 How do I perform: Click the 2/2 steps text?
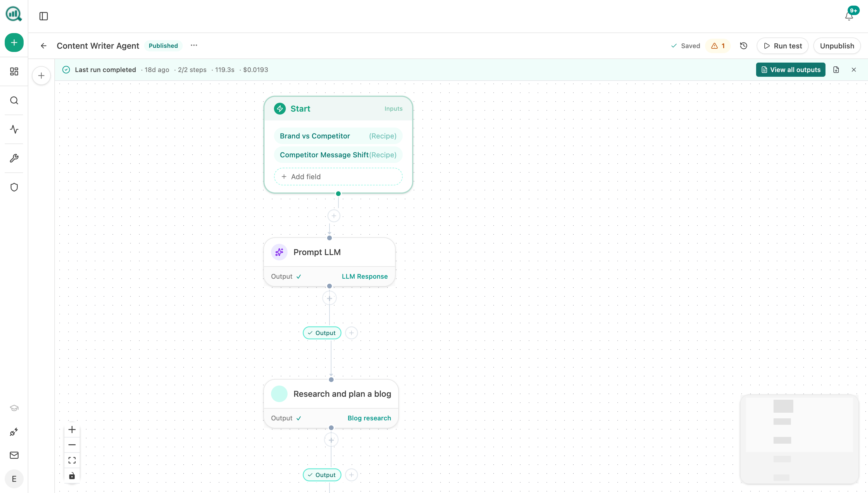pos(192,70)
